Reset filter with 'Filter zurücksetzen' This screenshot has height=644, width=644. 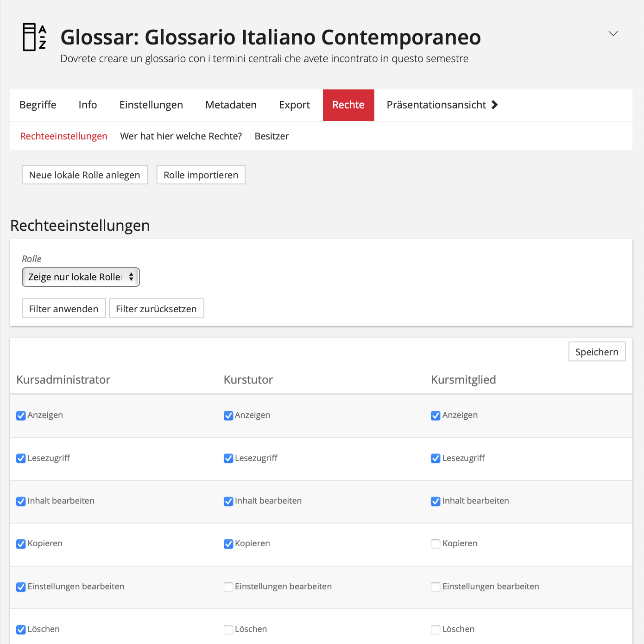[x=156, y=309]
